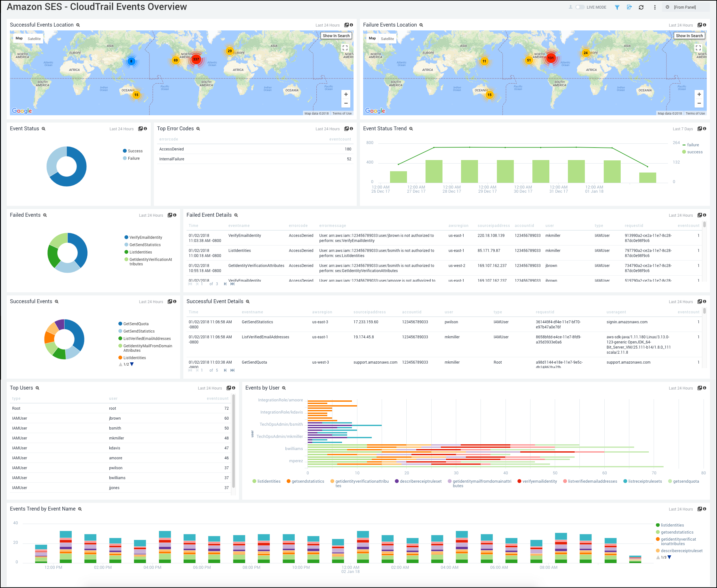Viewport: 717px width, 588px height.
Task: Open the three-dot more options menu
Action: 655,7
